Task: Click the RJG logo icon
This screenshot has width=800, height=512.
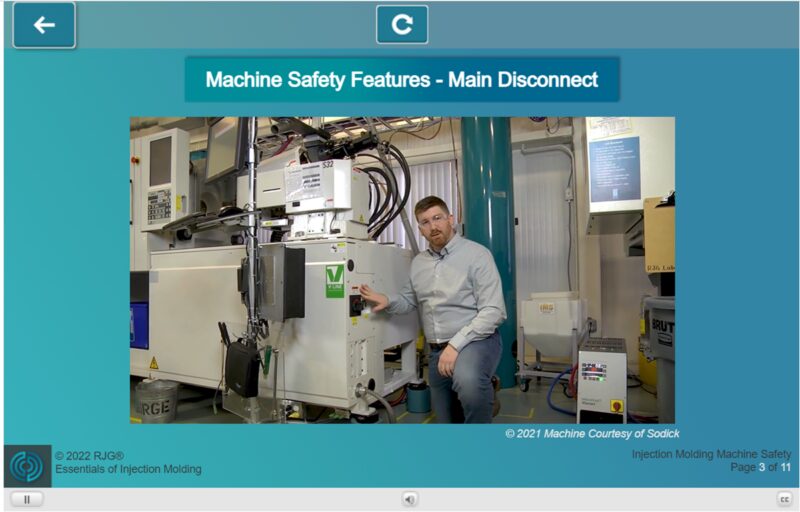Action: coord(27,466)
